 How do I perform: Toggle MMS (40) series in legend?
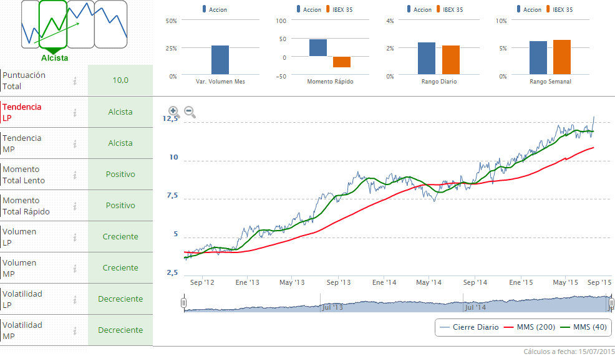583,327
